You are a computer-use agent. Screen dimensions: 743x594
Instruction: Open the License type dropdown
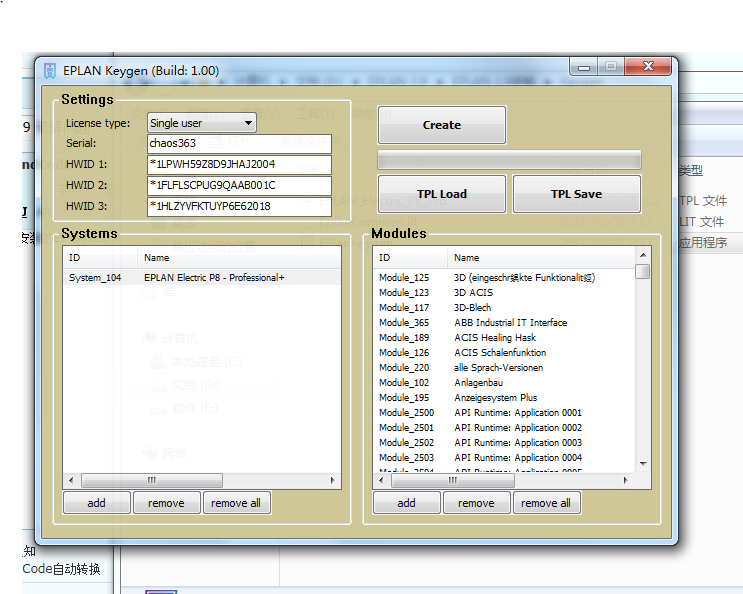(201, 123)
